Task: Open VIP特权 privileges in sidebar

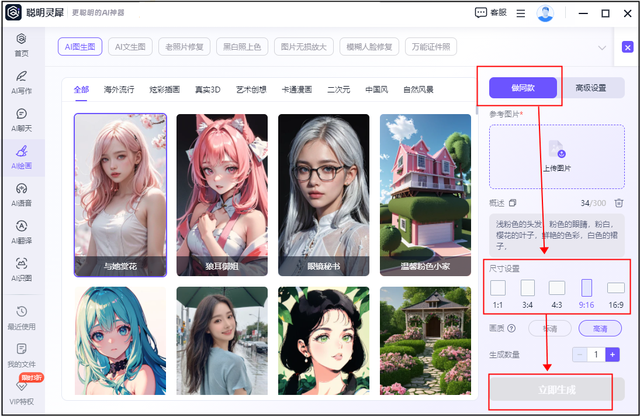Action: tap(22, 393)
